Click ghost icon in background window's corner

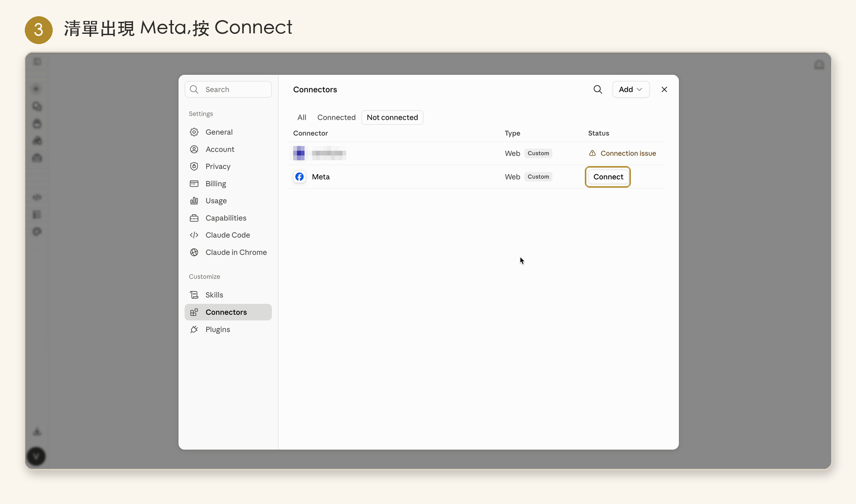819,65
